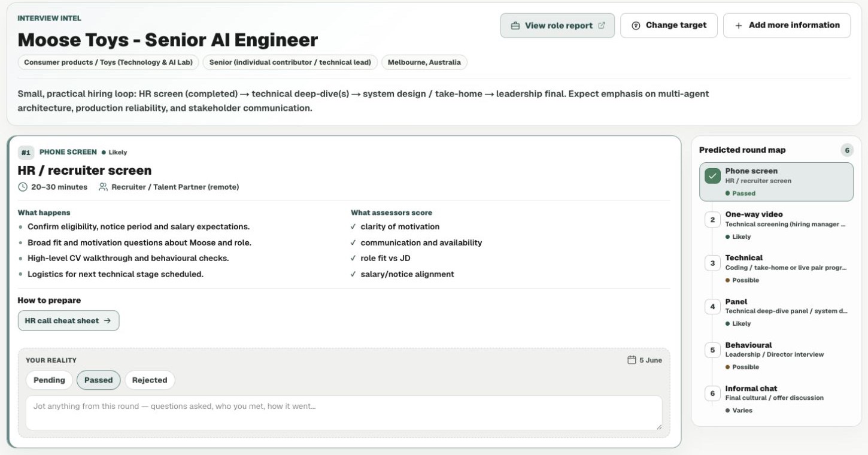Click the target pin icon on Change target

coord(636,26)
